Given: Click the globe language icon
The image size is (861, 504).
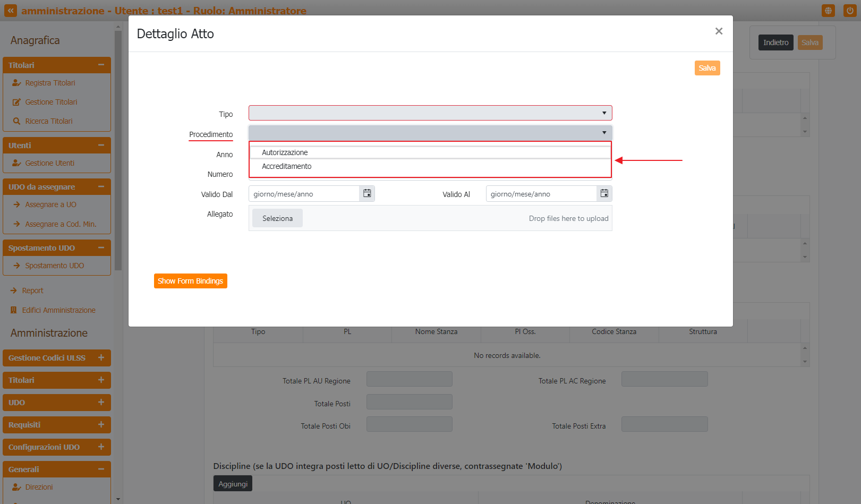Looking at the screenshot, I should [828, 11].
